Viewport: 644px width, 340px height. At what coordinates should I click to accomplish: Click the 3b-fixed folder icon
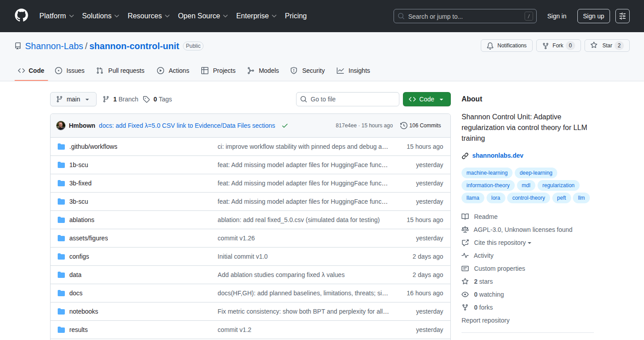point(61,183)
